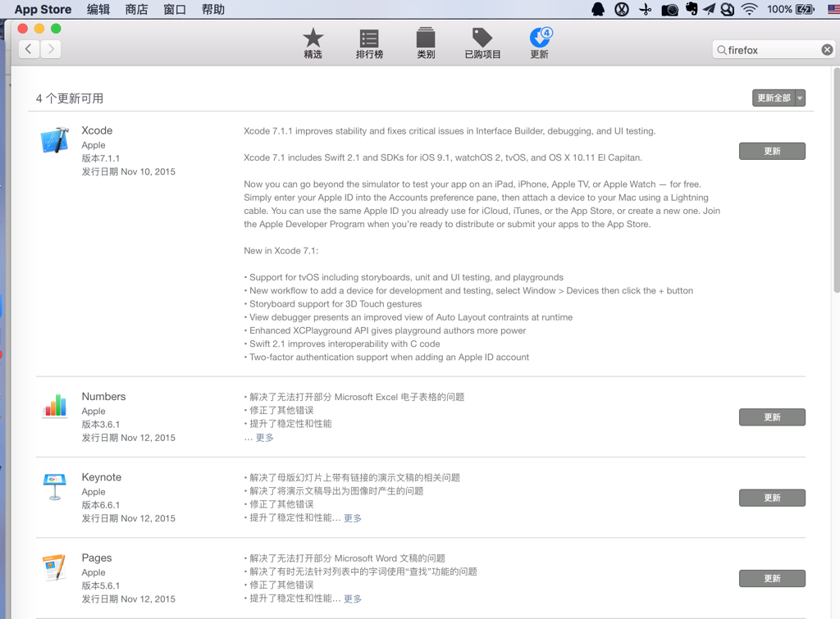The width and height of the screenshot is (840, 619).
Task: Open the Xcode app title
Action: 97,130
